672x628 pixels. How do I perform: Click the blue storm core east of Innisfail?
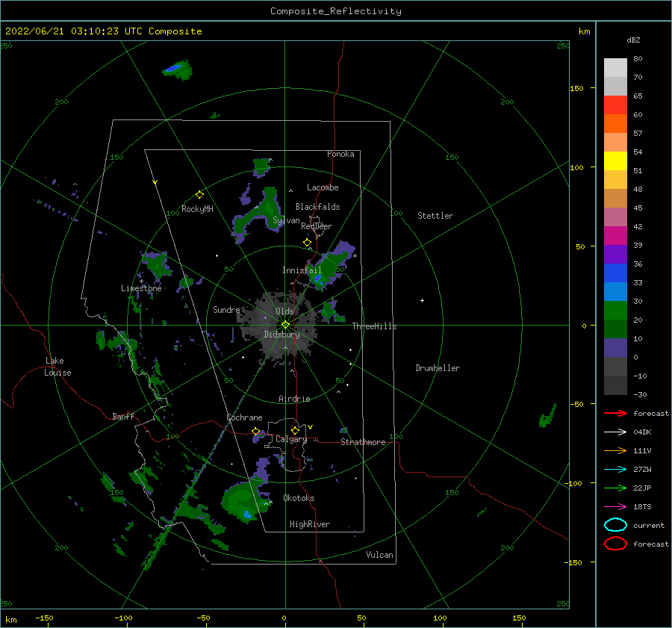pos(317,279)
